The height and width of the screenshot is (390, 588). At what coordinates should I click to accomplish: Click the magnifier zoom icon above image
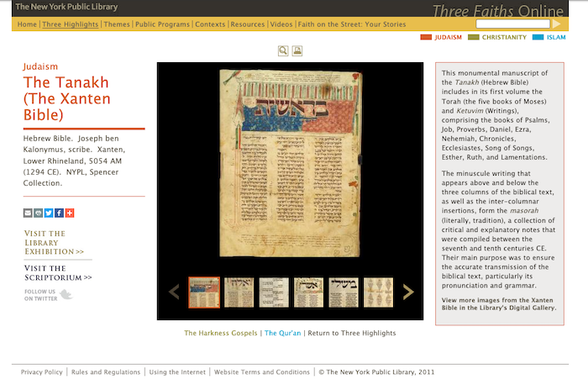tap(283, 50)
